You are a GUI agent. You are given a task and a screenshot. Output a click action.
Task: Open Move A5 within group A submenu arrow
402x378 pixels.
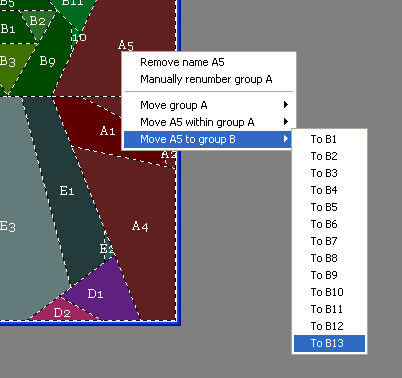point(286,122)
